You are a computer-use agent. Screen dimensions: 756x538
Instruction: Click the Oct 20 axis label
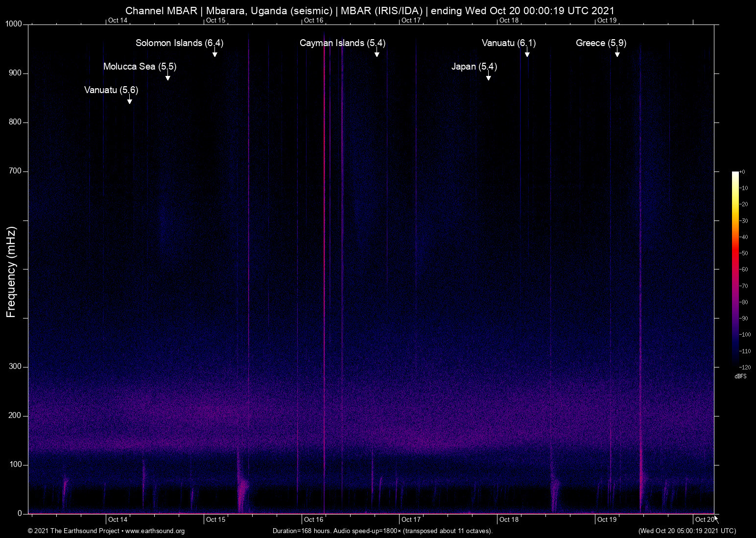704,519
